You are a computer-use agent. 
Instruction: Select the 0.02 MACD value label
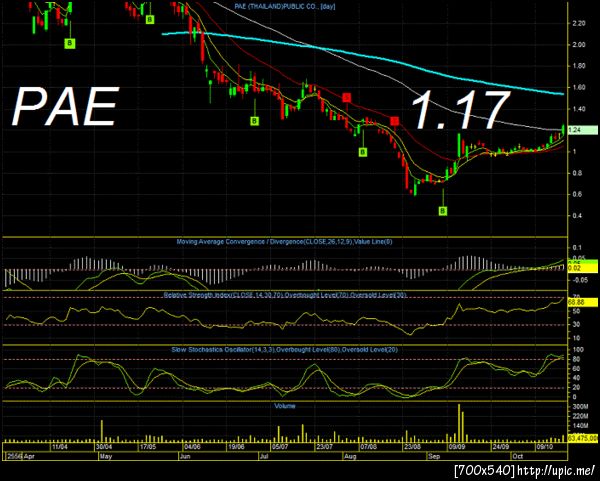(x=582, y=269)
